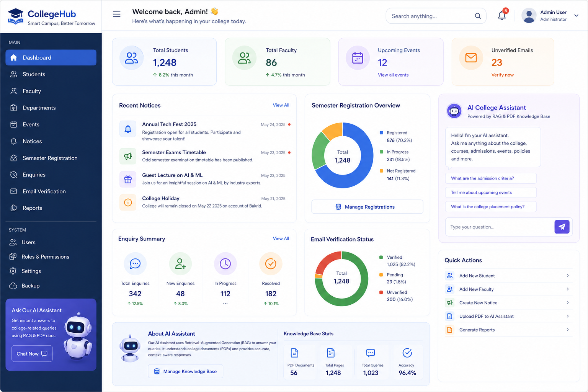Select Semester Registration in sidebar
588x392 pixels.
[x=51, y=158]
